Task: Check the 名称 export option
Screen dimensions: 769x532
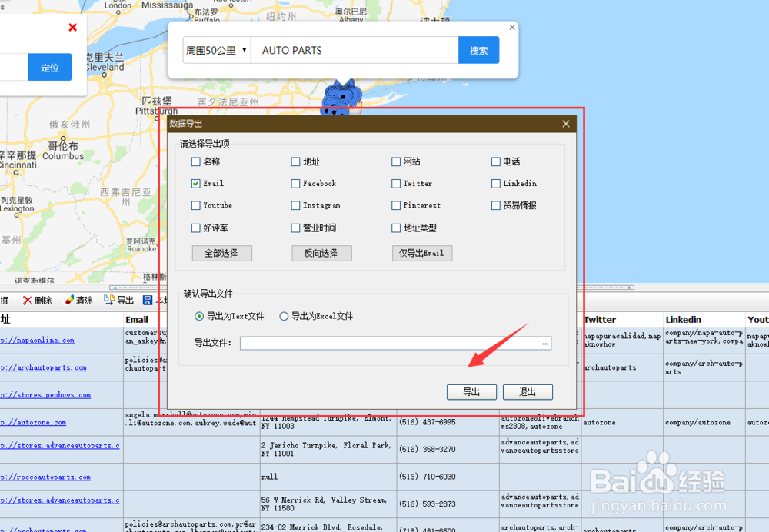Action: pos(195,161)
